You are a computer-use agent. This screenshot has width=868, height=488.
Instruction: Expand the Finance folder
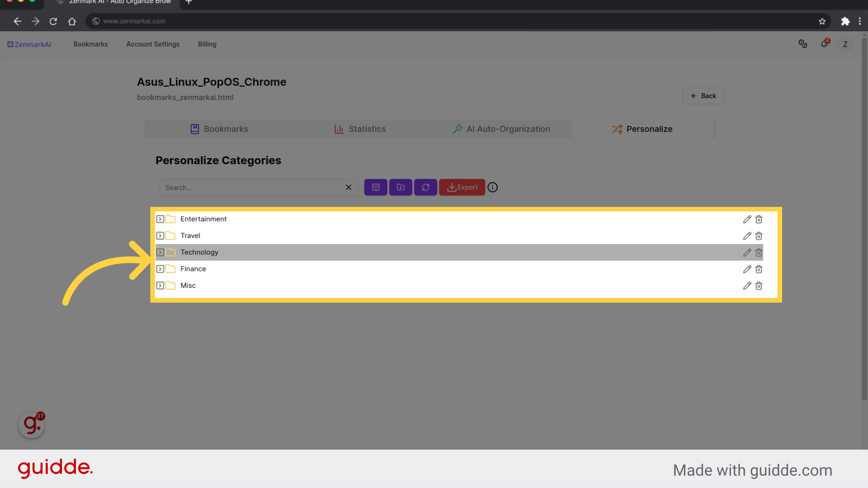click(160, 269)
